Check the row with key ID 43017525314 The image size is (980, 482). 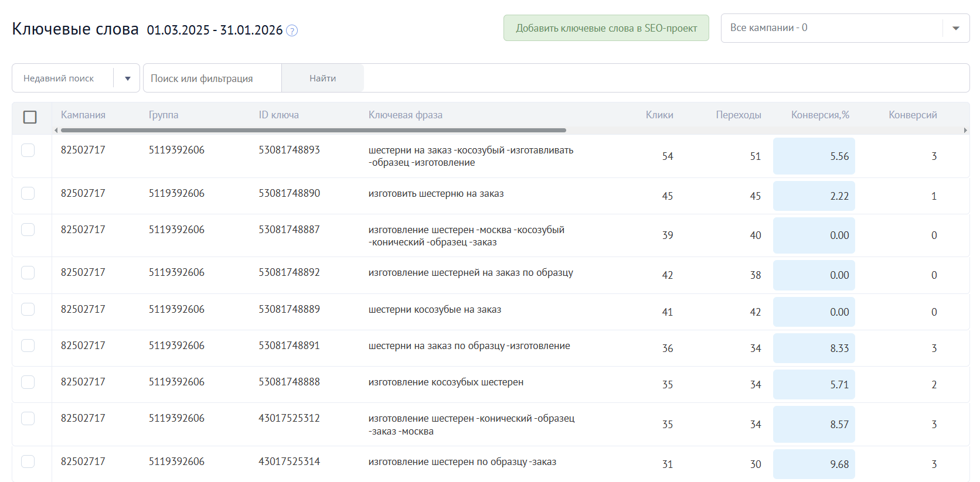coord(28,462)
